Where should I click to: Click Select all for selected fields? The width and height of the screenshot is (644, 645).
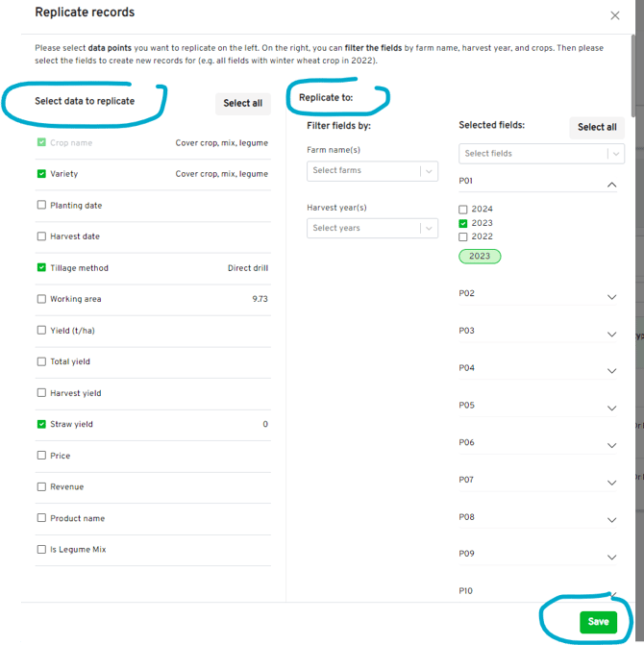[597, 127]
